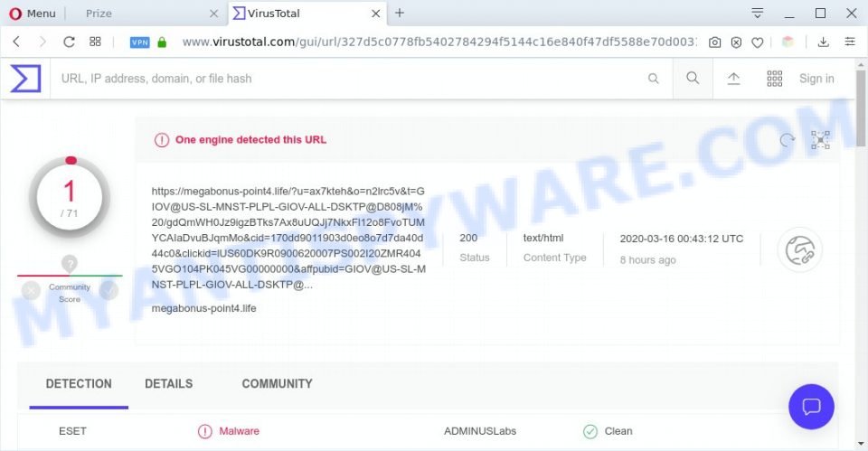Click the reanalyze refresh icon

pos(788,140)
